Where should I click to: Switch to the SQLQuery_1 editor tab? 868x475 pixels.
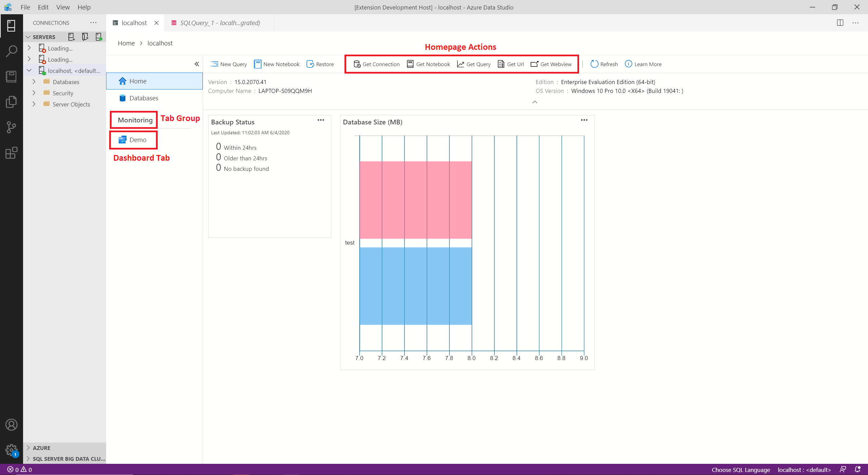219,23
